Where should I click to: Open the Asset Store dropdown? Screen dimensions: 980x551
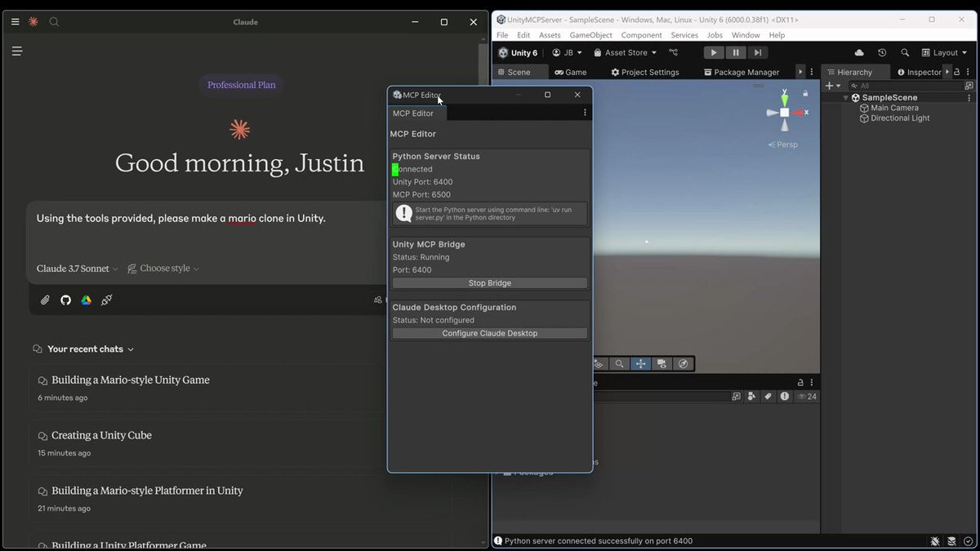(x=625, y=53)
